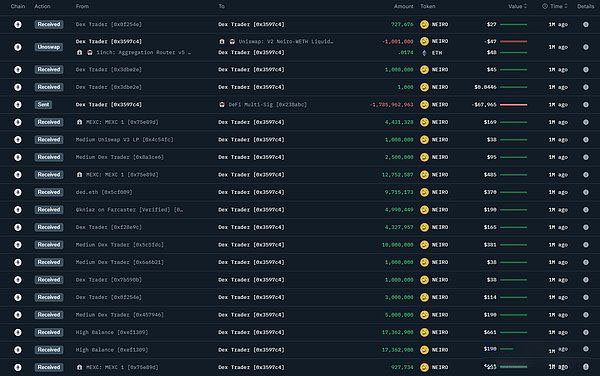Click the Amount column header
The width and height of the screenshot is (600, 376).
(404, 6)
